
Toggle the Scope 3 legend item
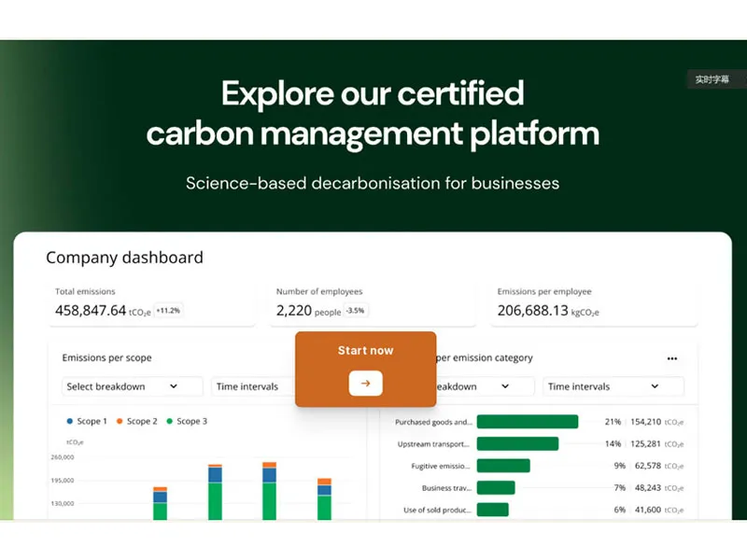[x=187, y=422]
